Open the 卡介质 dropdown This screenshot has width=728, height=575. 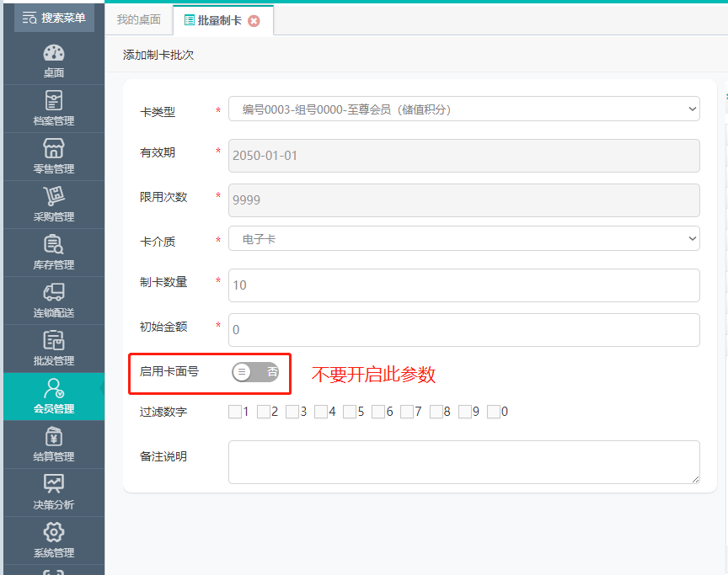[x=463, y=239]
